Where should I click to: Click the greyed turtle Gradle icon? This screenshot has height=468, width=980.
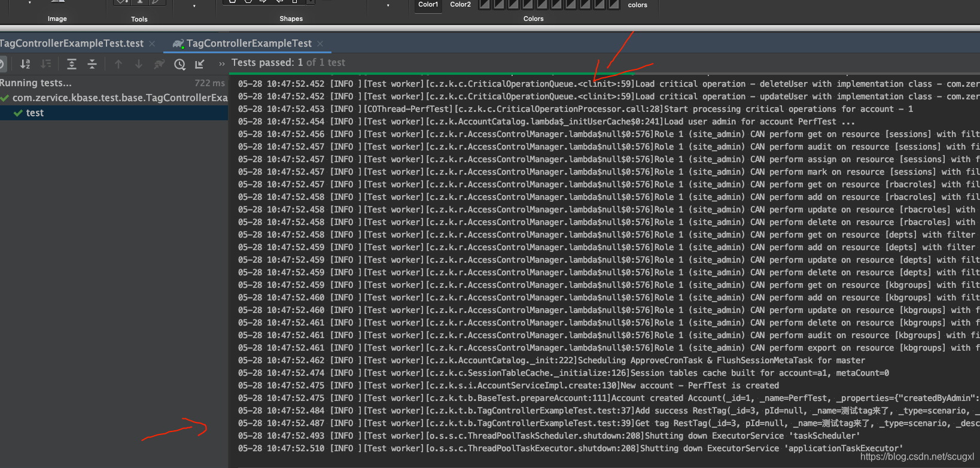(159, 64)
